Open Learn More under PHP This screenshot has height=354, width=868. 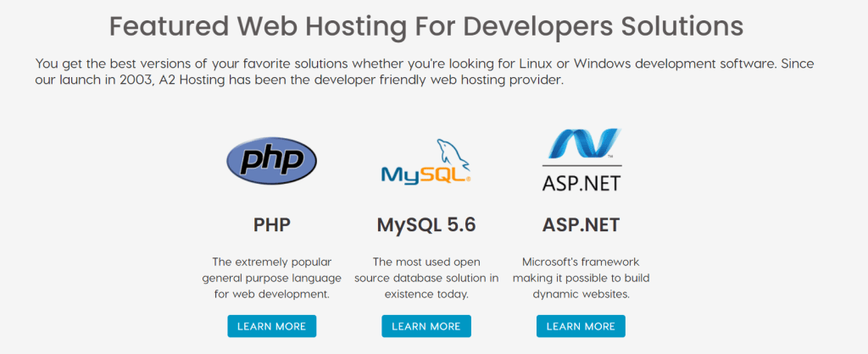(271, 326)
